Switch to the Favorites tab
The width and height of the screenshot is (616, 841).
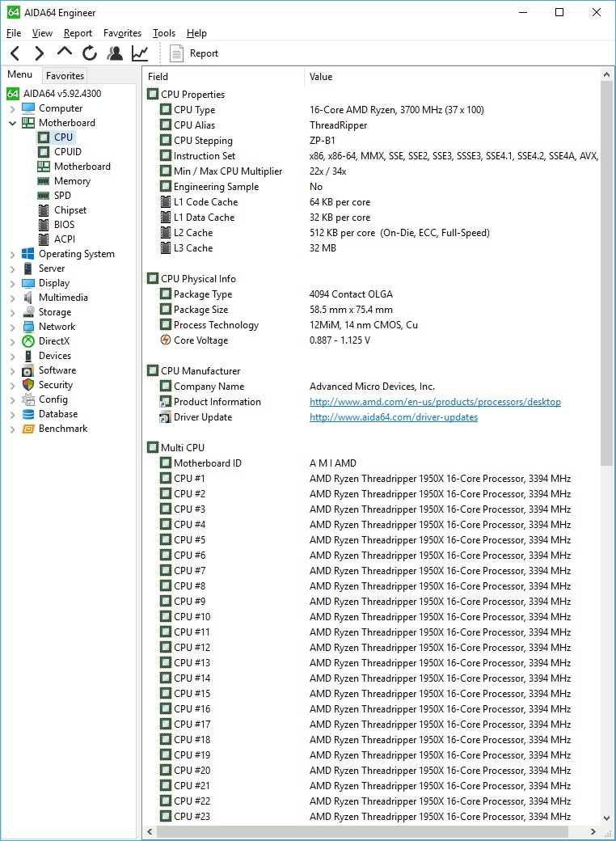click(x=65, y=76)
